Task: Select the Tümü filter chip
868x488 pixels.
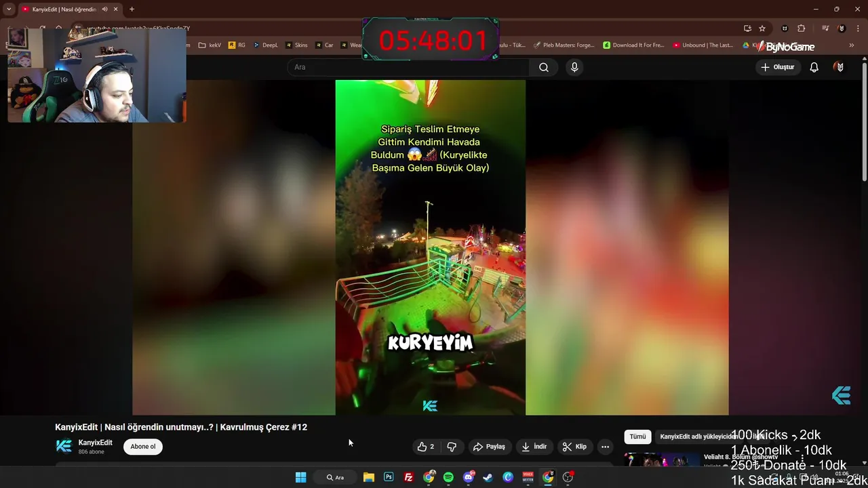Action: 637,437
